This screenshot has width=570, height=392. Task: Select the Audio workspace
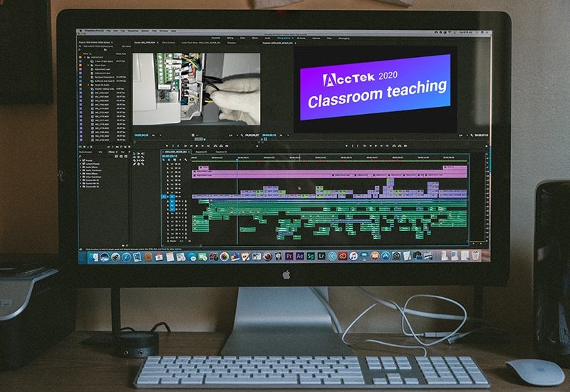[x=267, y=38]
